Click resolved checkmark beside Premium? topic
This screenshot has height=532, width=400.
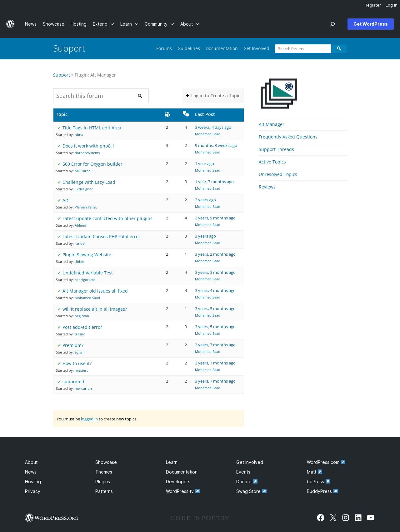pos(59,345)
